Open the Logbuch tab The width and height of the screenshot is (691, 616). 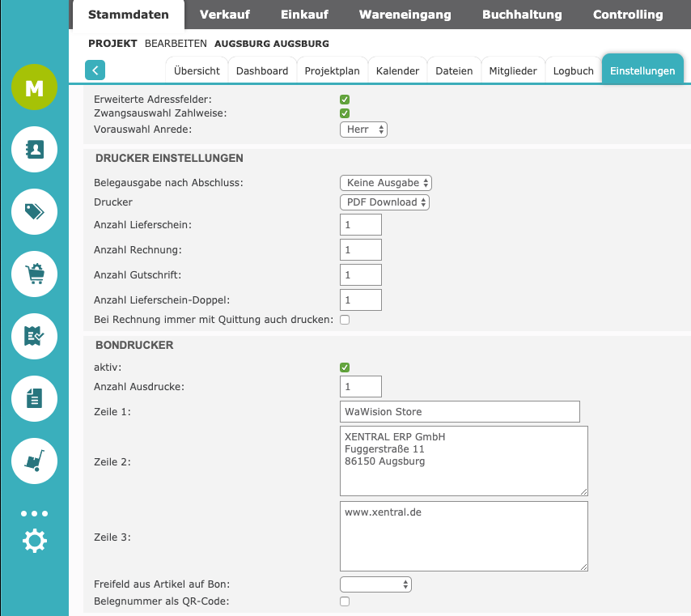573,71
